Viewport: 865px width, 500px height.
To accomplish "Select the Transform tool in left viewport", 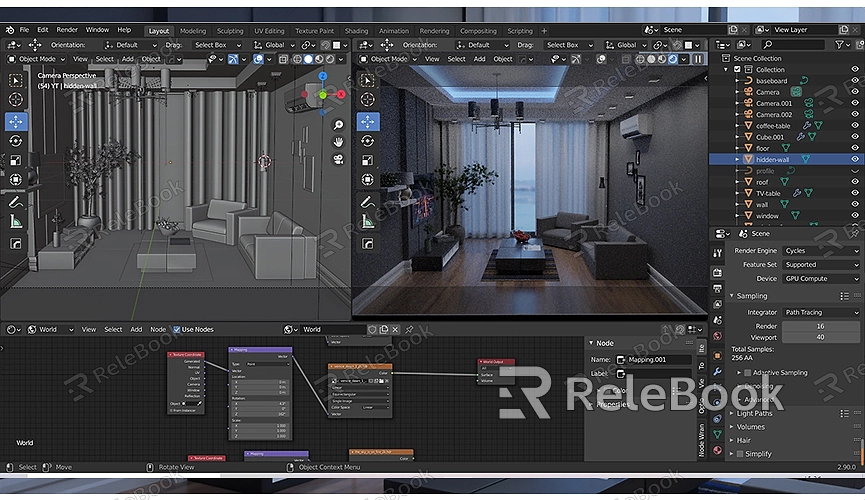I will tap(15, 180).
